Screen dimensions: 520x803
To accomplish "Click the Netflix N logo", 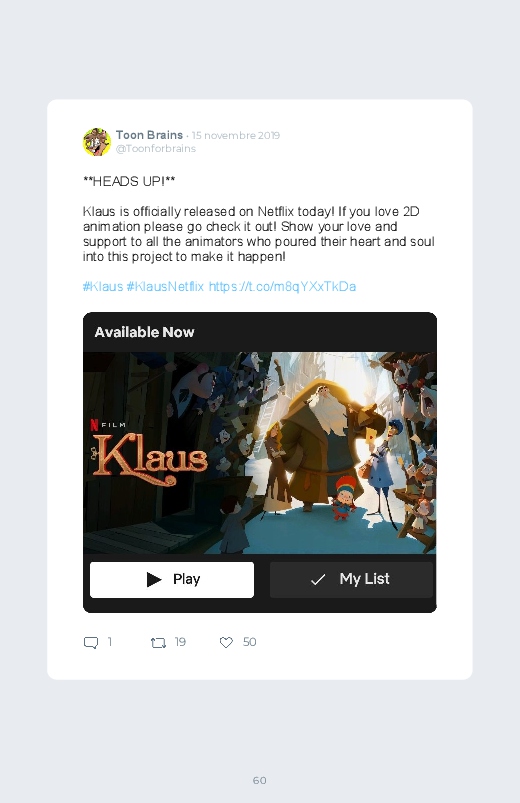I will click(94, 424).
